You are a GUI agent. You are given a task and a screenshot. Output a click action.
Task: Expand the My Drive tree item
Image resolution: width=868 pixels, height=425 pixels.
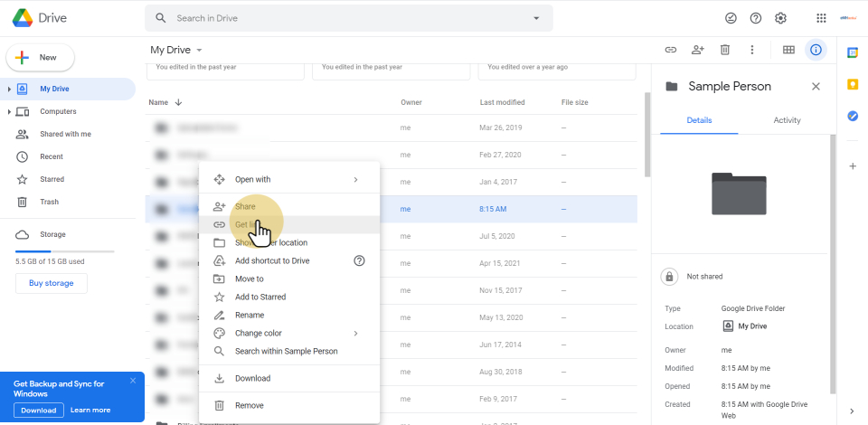coord(9,90)
